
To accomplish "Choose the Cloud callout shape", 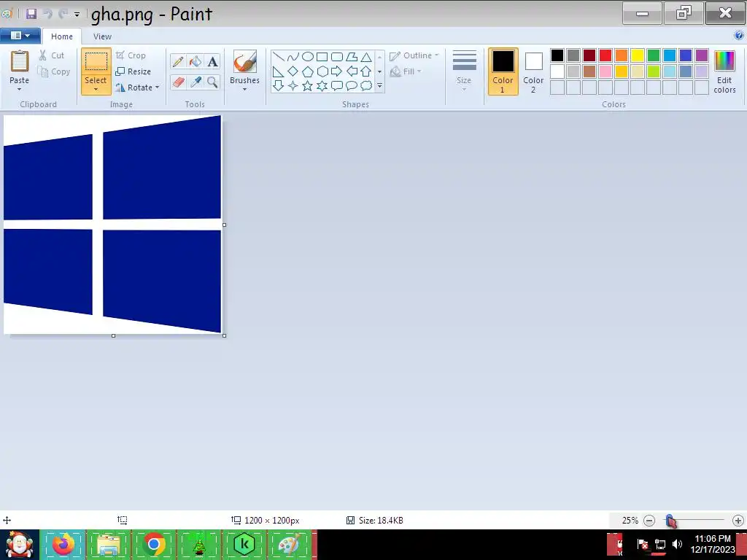I will (366, 86).
